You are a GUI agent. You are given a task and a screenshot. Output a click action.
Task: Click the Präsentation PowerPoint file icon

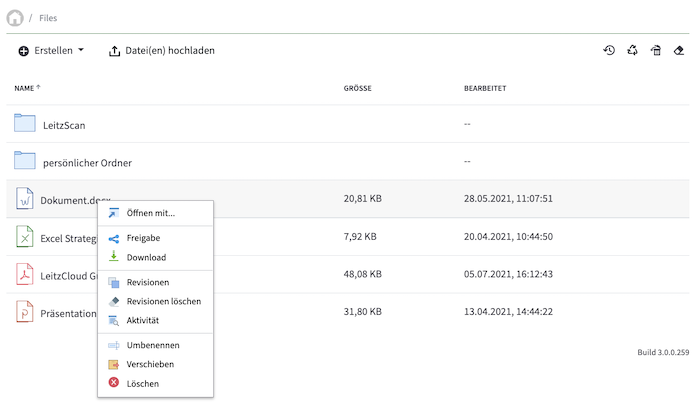(25, 311)
